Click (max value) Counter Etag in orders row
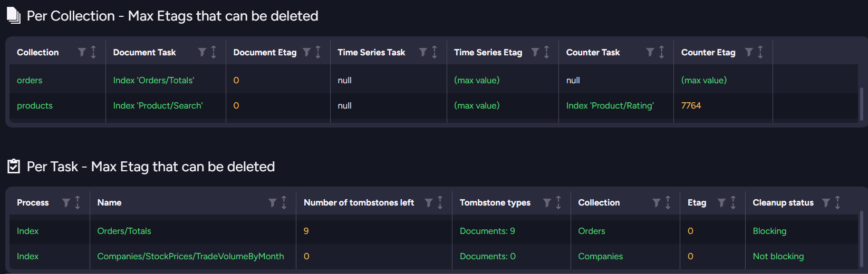868x274 pixels. [x=704, y=80]
